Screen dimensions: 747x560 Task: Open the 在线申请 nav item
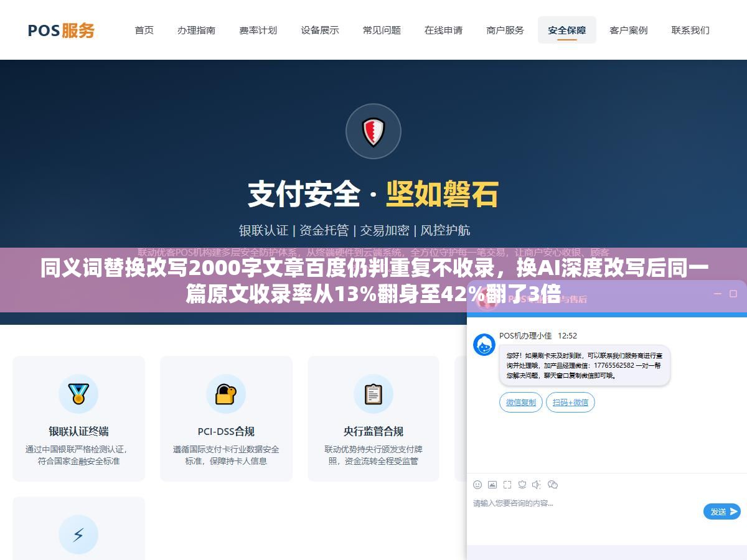[443, 30]
